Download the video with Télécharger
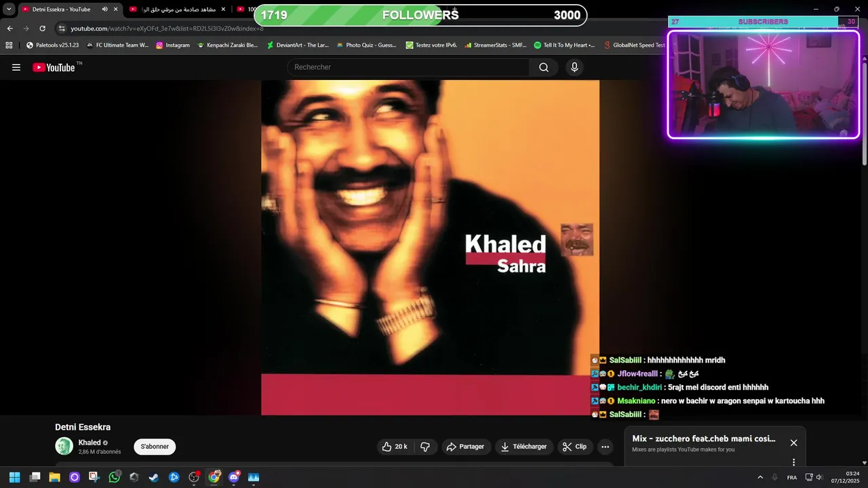The image size is (868, 488). click(524, 447)
